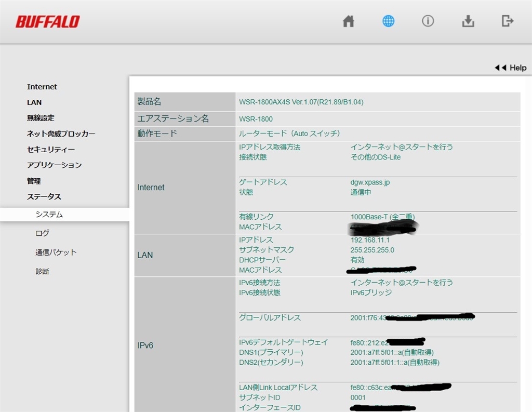This screenshot has width=532, height=412.
Task: Click the dgw.xpass.jp gateway address text
Action: click(x=370, y=182)
